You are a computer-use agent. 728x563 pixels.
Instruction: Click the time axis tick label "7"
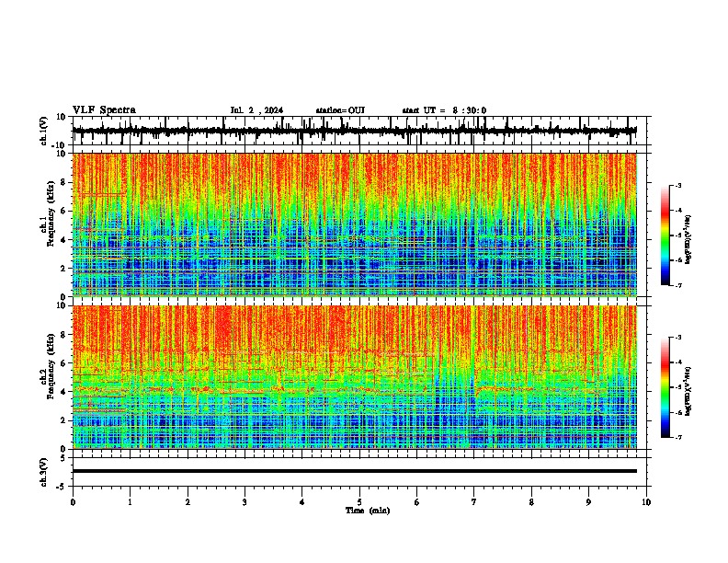pos(474,502)
